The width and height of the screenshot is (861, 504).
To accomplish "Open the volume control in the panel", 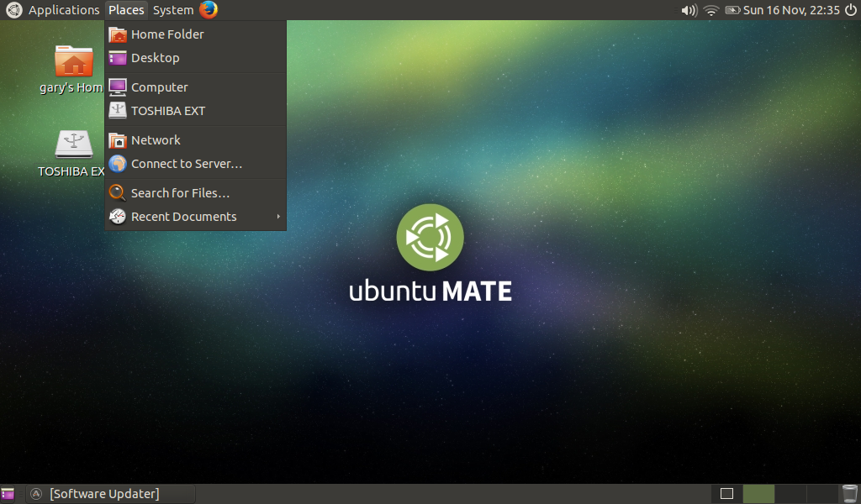I will [x=689, y=10].
